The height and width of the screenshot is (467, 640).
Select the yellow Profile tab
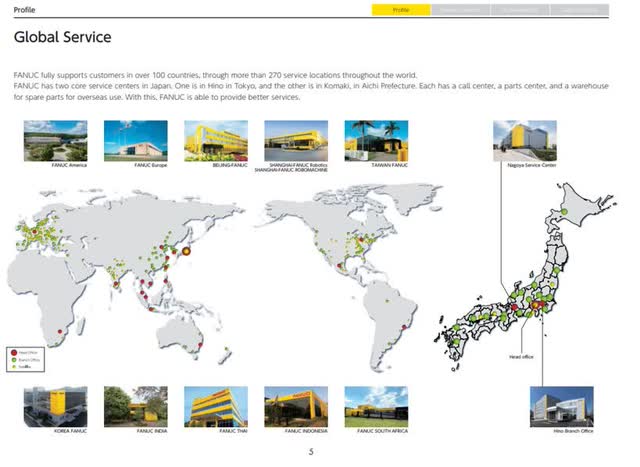(401, 10)
